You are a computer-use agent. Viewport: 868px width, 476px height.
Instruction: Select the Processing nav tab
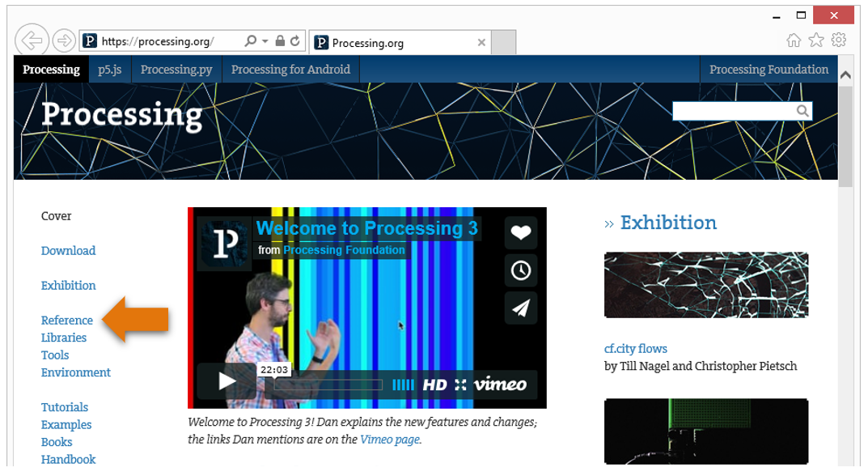pos(51,70)
